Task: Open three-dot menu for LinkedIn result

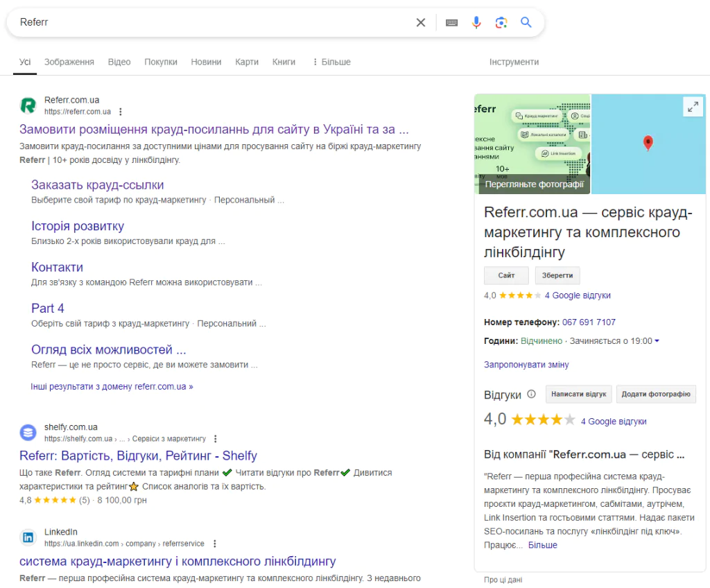Action: click(x=214, y=544)
